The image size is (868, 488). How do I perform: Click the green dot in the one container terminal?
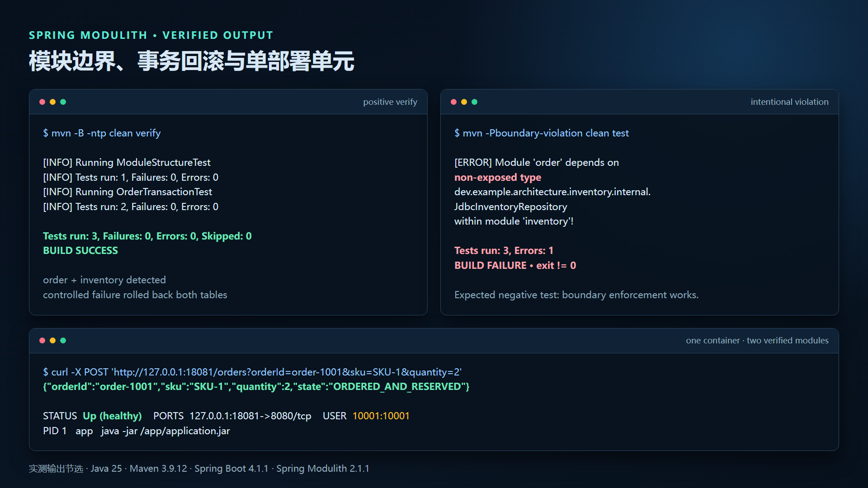(63, 341)
